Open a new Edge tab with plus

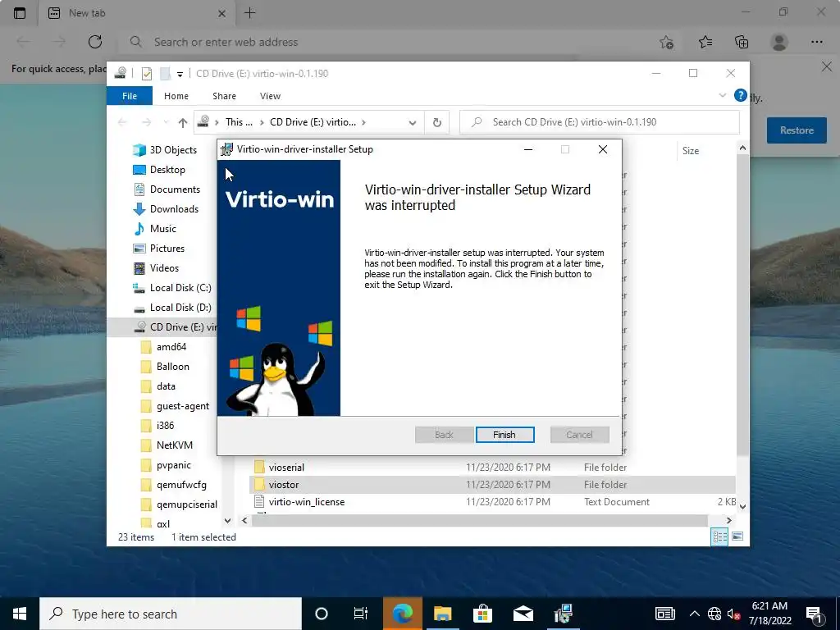(x=249, y=13)
